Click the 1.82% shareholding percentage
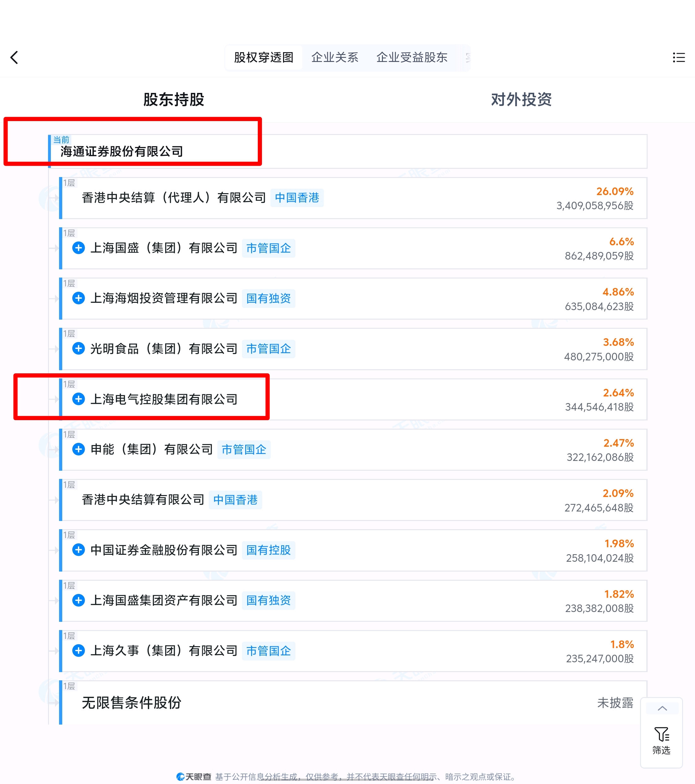The image size is (695, 784). (x=619, y=594)
